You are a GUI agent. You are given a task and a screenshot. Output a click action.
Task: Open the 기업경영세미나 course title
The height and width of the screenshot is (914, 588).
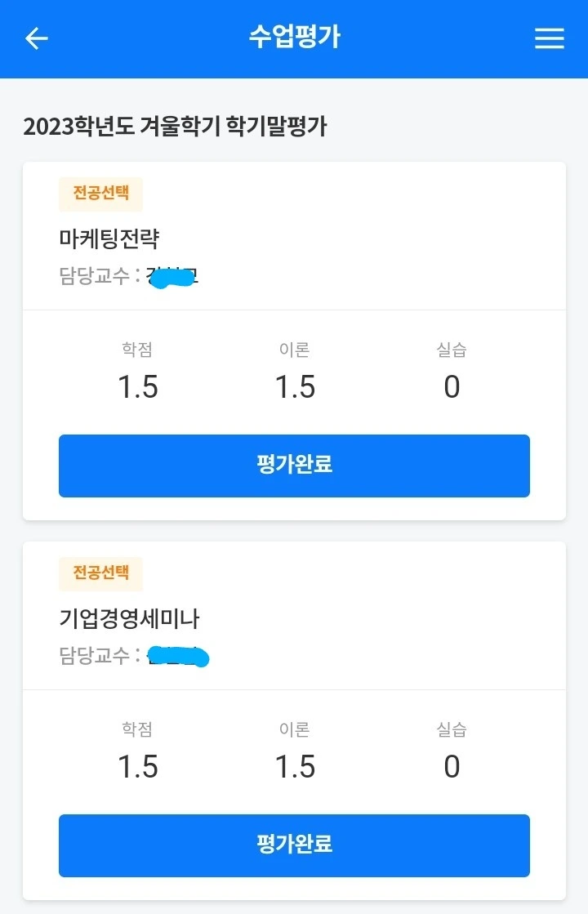pos(130,619)
